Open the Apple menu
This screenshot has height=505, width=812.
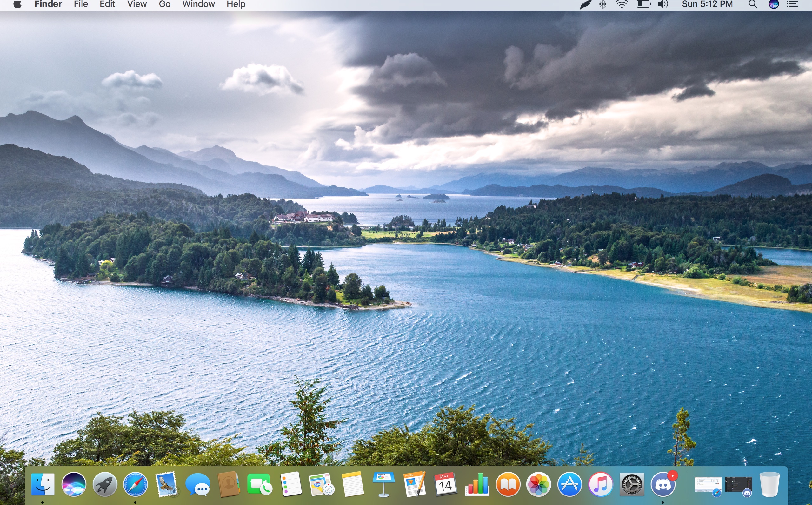[17, 4]
